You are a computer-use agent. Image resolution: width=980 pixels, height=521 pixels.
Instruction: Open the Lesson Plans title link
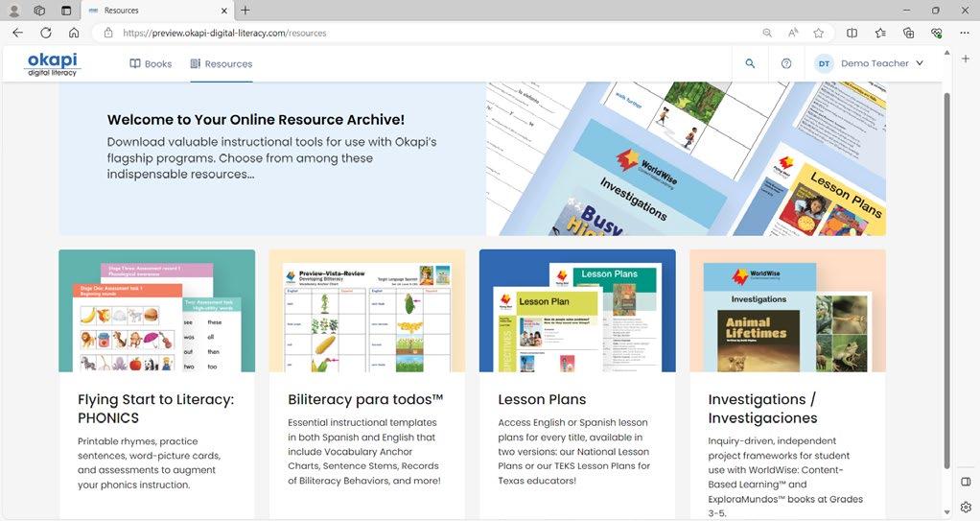pos(542,399)
